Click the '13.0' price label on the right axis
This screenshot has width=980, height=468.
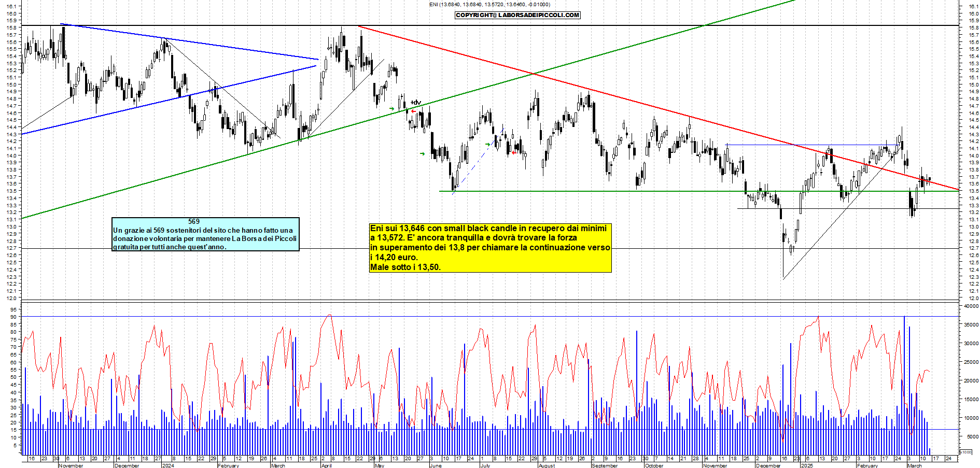point(974,227)
